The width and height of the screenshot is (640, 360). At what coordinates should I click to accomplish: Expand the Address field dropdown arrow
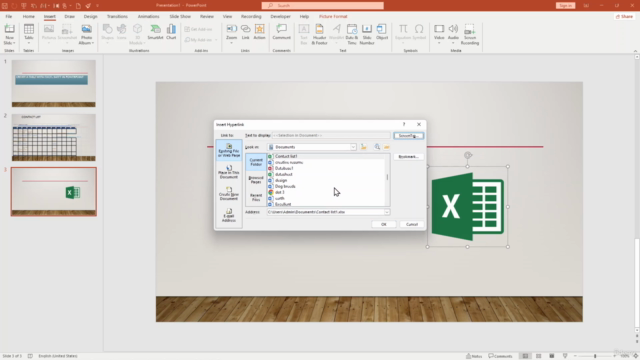(x=387, y=212)
